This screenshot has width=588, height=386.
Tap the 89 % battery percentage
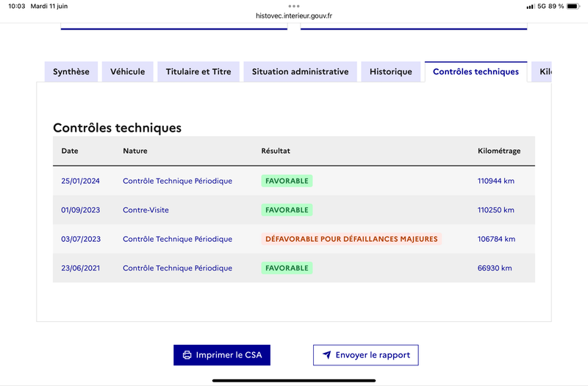pyautogui.click(x=556, y=6)
